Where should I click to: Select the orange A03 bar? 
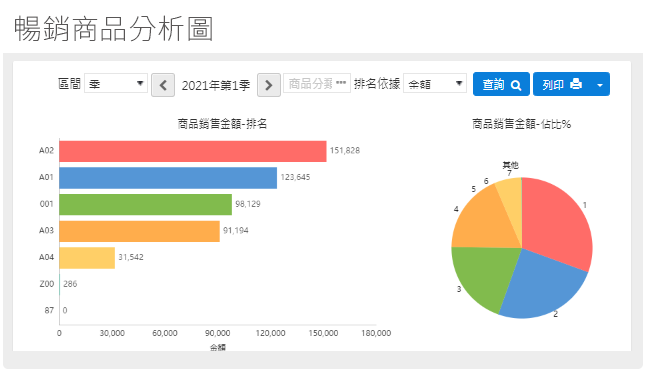140,231
